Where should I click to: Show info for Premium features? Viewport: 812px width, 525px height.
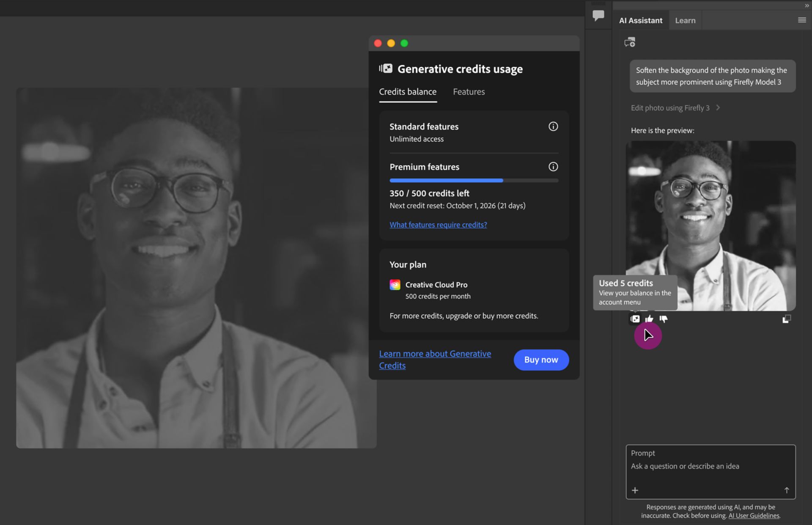pos(553,167)
